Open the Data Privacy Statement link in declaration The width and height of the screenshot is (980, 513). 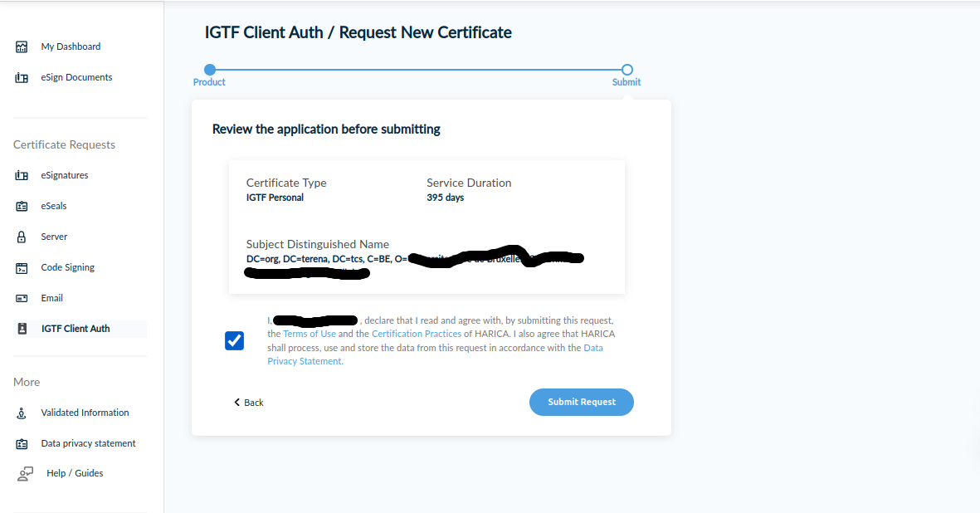tap(593, 348)
